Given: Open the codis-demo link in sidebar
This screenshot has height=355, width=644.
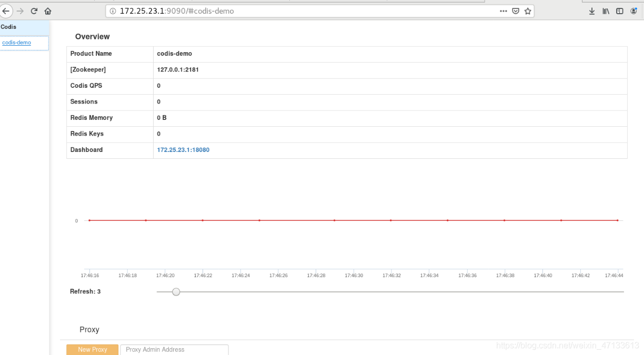Looking at the screenshot, I should point(17,43).
